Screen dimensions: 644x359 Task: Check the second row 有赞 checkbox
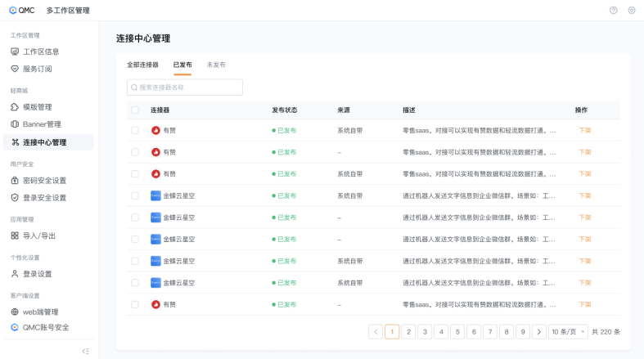coord(135,152)
